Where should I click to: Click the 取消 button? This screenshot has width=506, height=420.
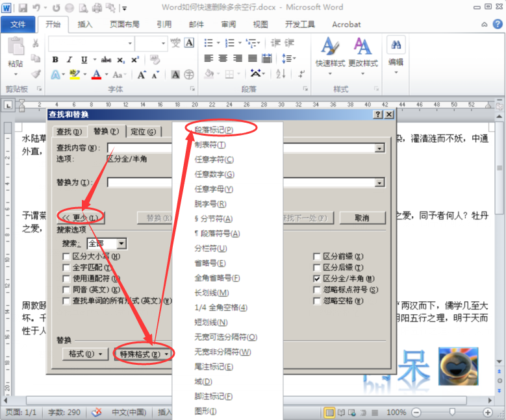(x=362, y=218)
